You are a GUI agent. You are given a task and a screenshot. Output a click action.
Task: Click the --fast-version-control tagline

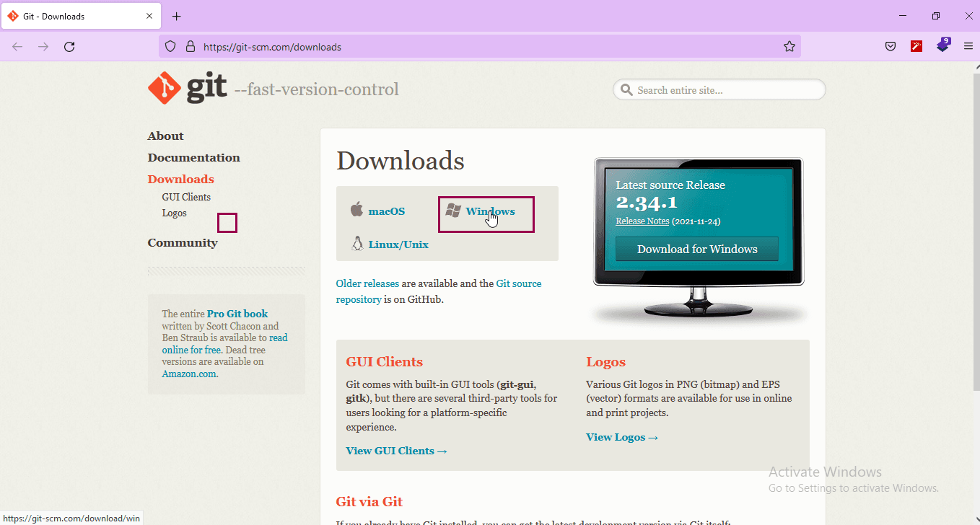[317, 89]
